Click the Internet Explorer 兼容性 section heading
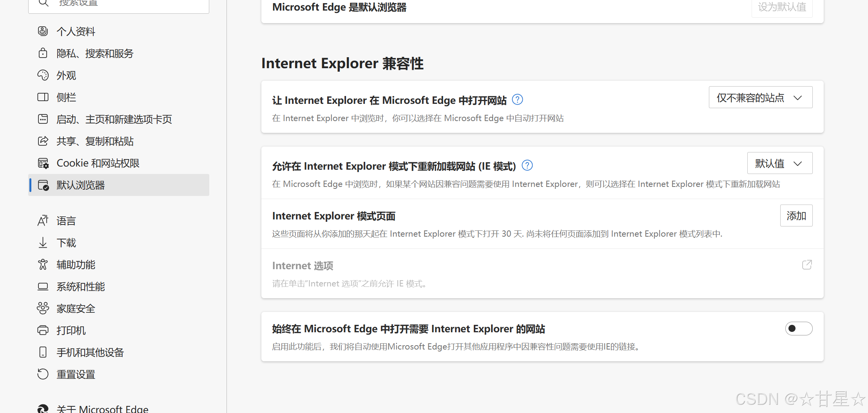 tap(342, 63)
